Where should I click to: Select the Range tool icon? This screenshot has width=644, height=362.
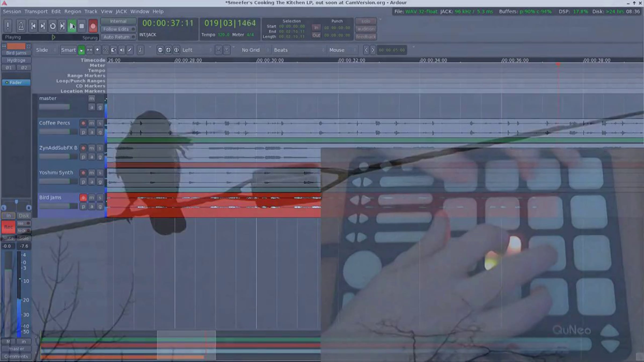tap(89, 50)
